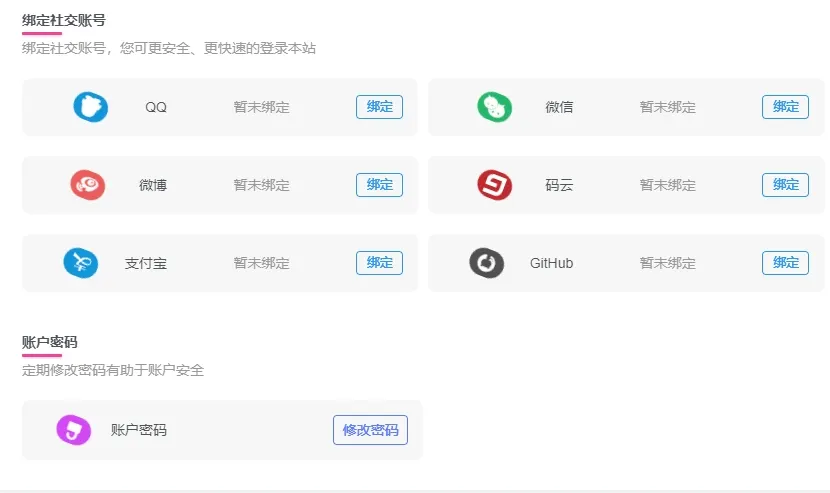
Task: Click 暂未绑定 status in the GitHub row
Action: [667, 263]
